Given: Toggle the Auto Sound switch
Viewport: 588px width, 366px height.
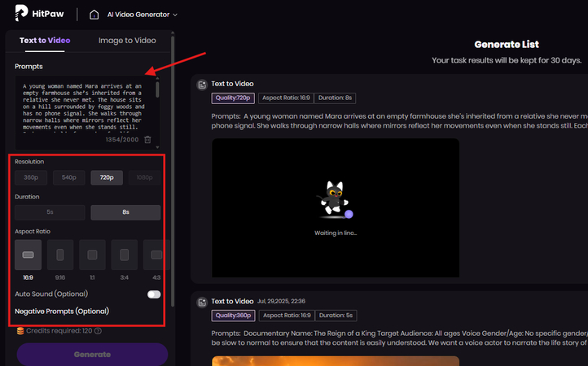Looking at the screenshot, I should (153, 294).
